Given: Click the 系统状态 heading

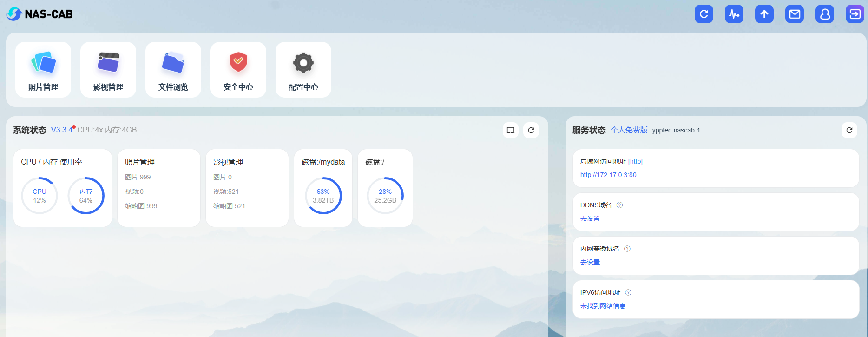Looking at the screenshot, I should pos(30,130).
